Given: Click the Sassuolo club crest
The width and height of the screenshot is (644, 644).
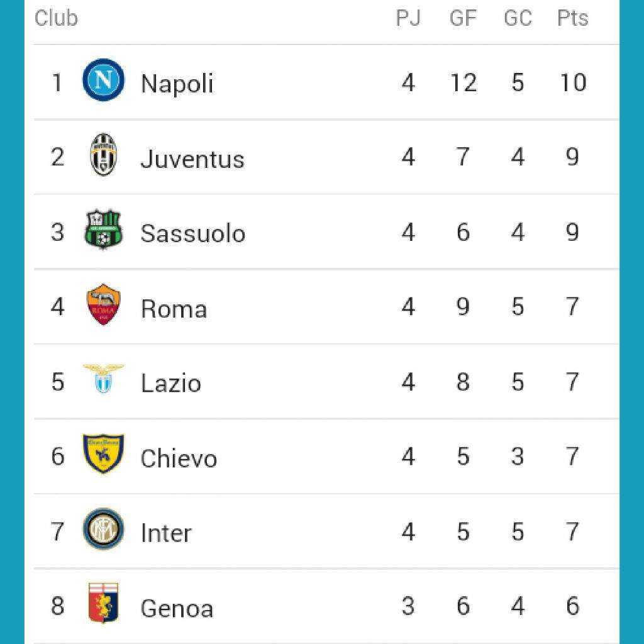Looking at the screenshot, I should (x=104, y=230).
